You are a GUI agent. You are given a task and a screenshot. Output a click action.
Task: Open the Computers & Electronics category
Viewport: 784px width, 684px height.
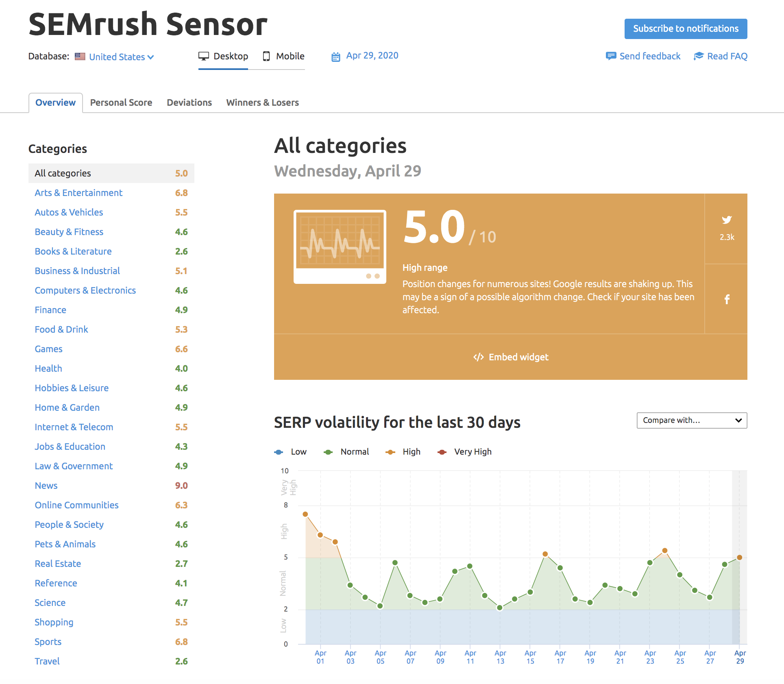click(85, 290)
